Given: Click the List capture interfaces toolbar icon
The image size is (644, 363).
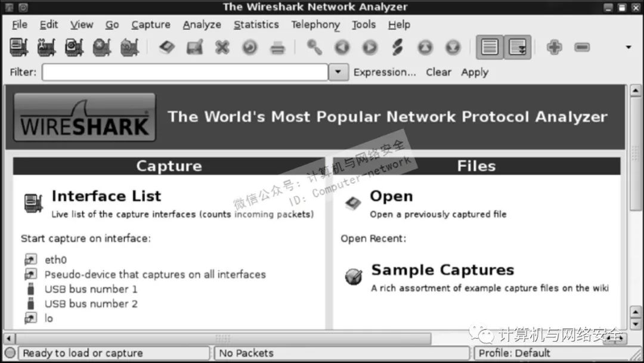Looking at the screenshot, I should 19,47.
